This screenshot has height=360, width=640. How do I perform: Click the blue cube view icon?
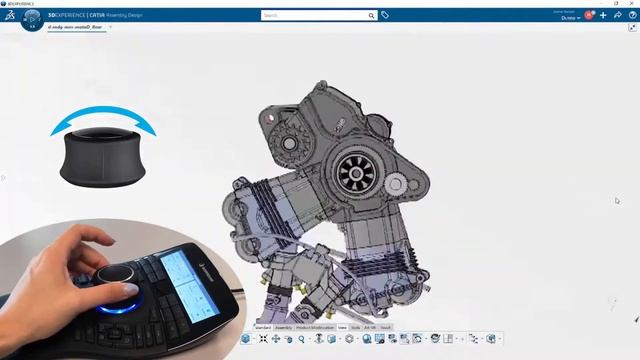tap(245, 339)
